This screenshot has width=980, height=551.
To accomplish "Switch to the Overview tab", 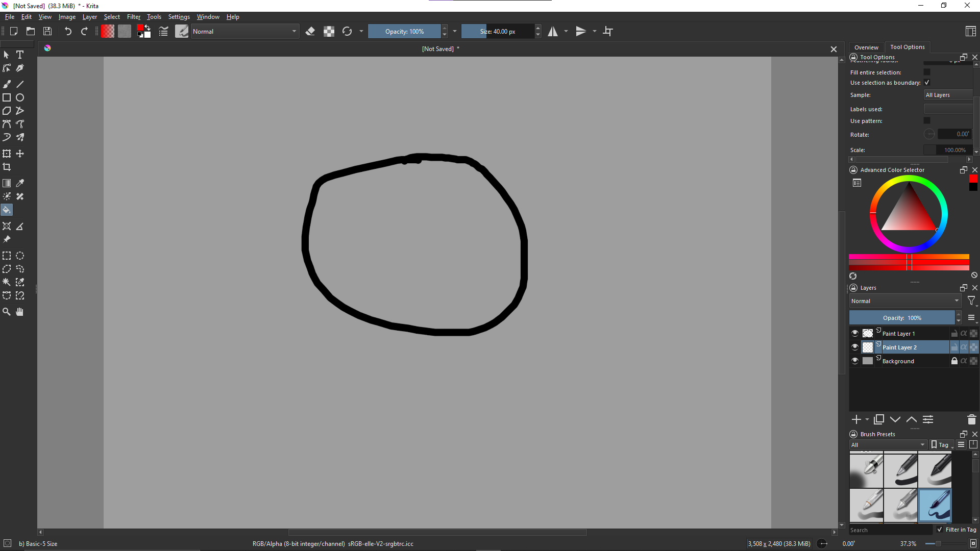I will (x=866, y=47).
